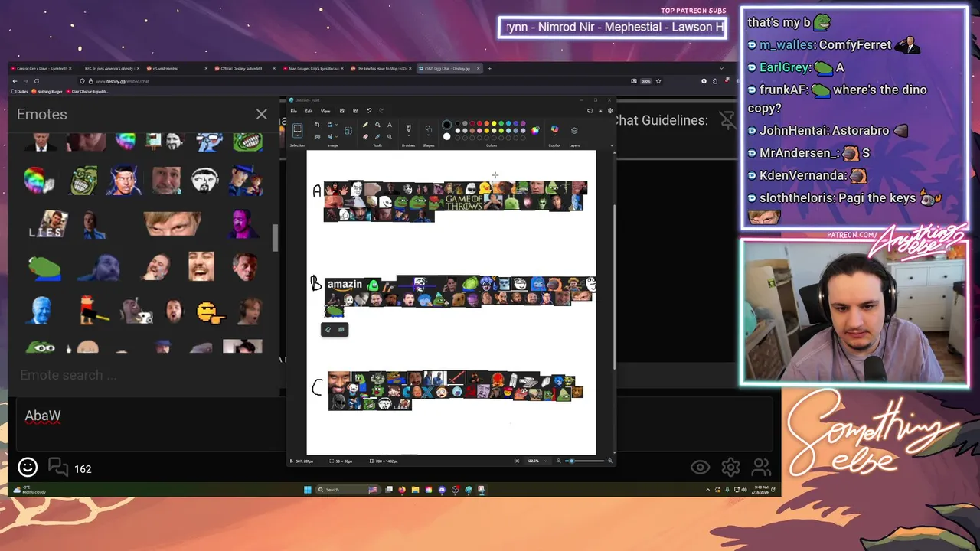Screen dimensions: 980x551
Task: Pick the red color swatch in Paint
Action: pyautogui.click(x=479, y=123)
